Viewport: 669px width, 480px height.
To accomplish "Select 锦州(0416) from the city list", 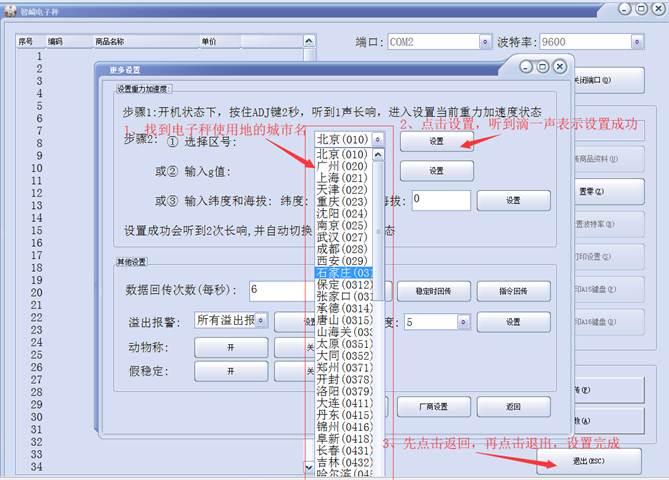I will [343, 427].
